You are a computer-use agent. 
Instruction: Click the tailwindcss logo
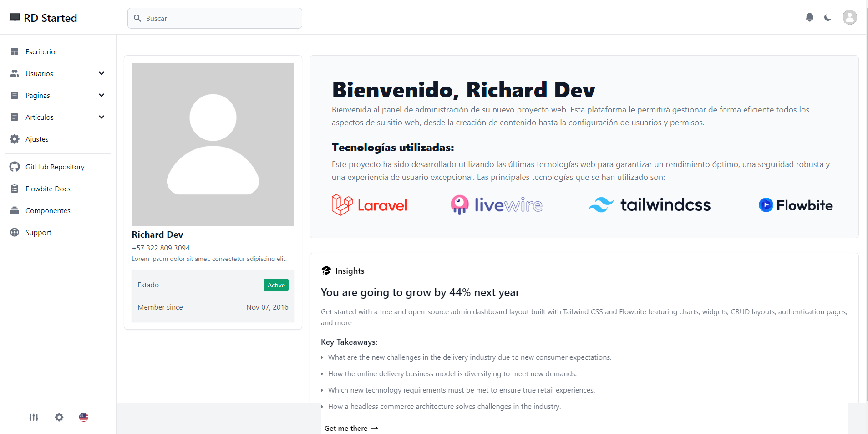point(650,205)
